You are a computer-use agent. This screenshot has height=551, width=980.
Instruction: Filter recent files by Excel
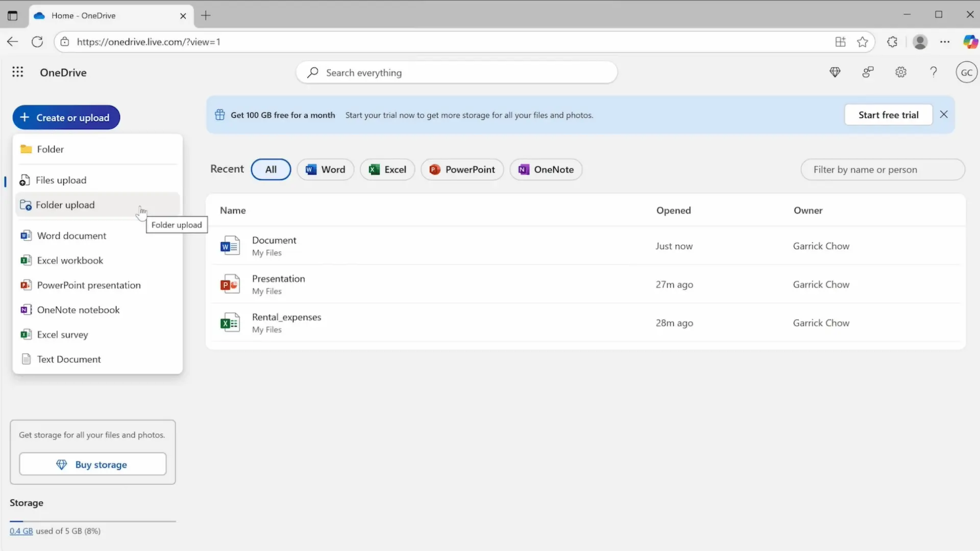(x=387, y=169)
